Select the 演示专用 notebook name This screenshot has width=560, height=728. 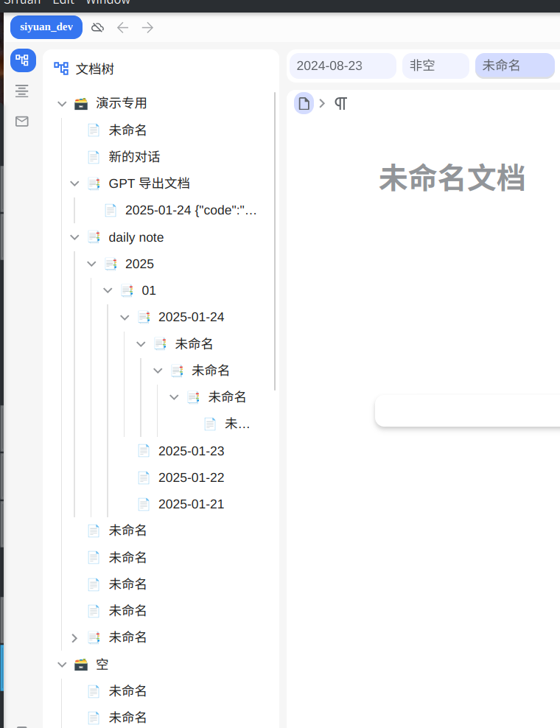click(121, 103)
